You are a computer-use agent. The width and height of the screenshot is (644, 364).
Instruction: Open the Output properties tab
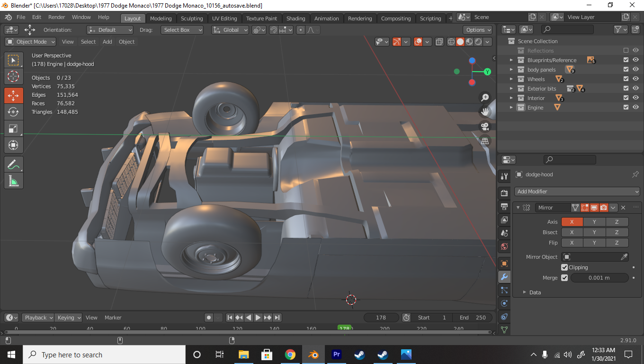504,207
